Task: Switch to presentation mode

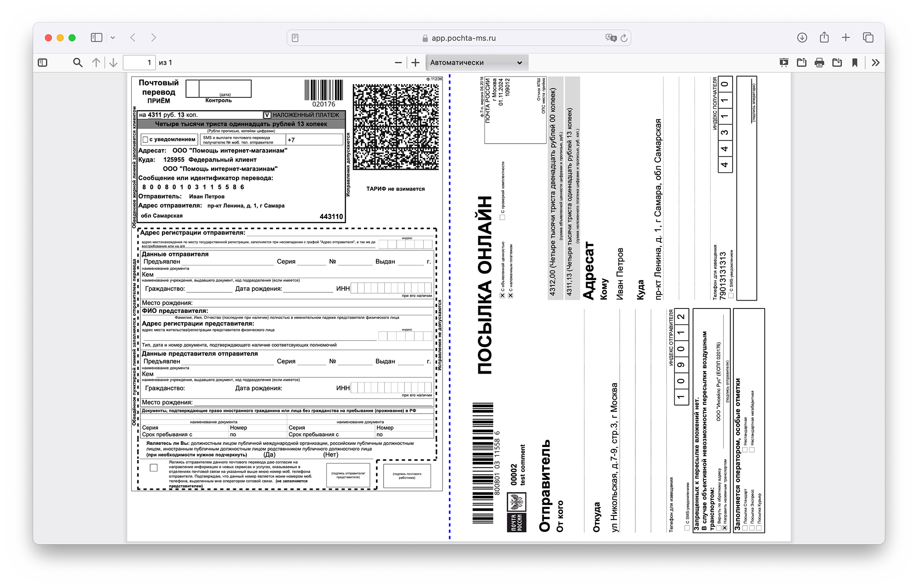Action: click(784, 62)
